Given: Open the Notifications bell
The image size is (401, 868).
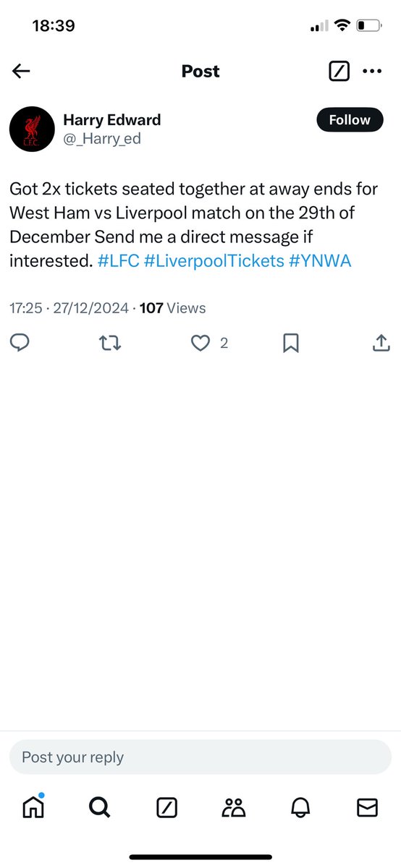Looking at the screenshot, I should coord(301,808).
